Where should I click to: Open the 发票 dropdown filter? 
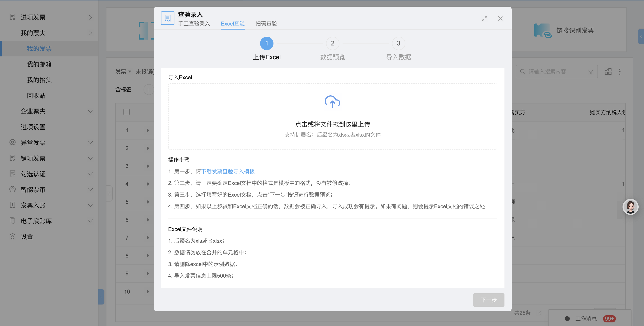point(123,72)
